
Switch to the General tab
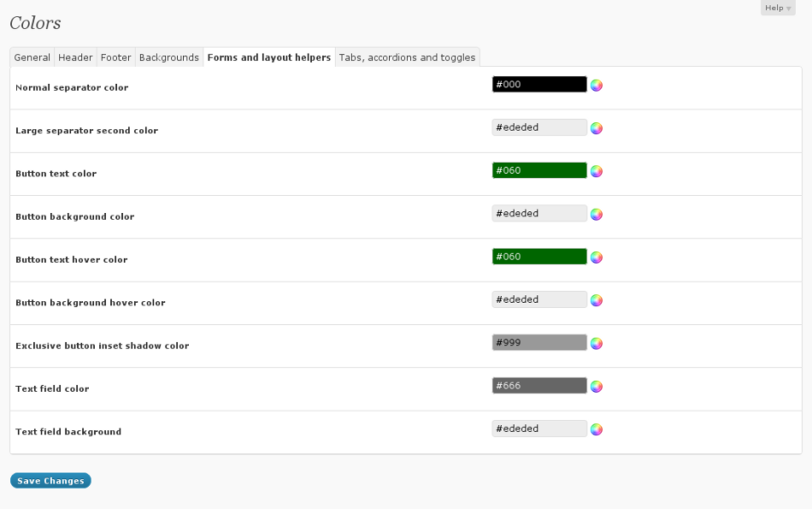[x=32, y=57]
